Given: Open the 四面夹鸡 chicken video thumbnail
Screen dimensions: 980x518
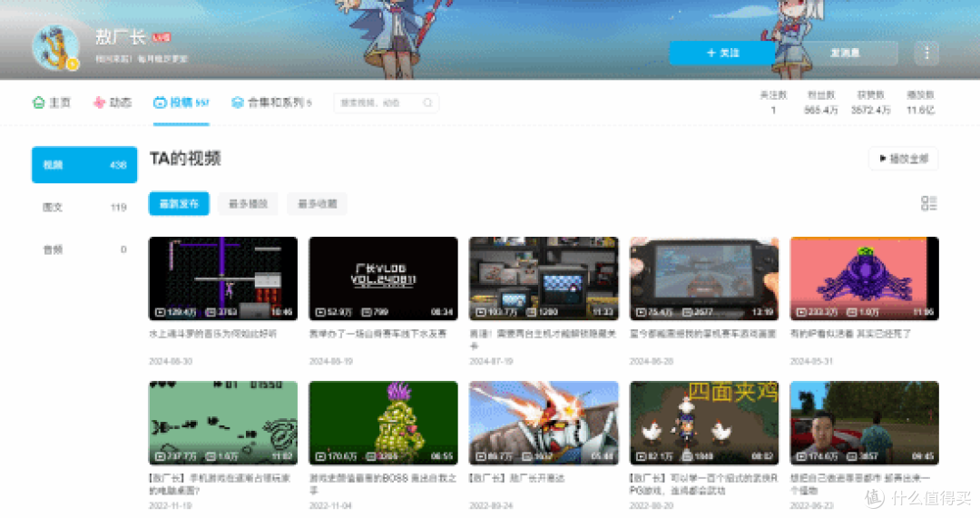Looking at the screenshot, I should tap(704, 423).
